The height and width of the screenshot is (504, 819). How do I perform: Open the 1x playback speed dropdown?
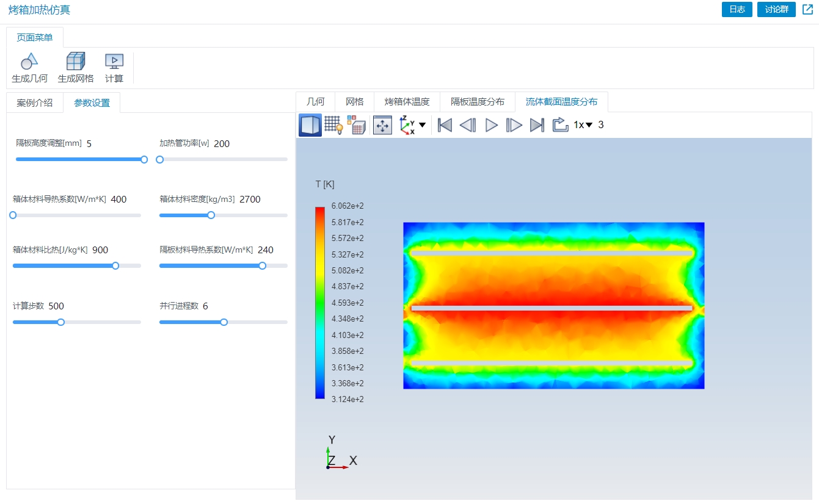(583, 125)
